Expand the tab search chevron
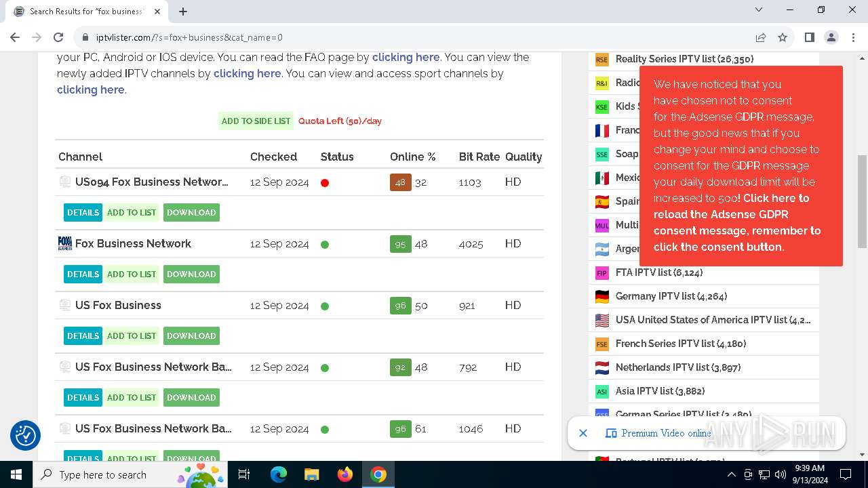Screen dimensions: 868x488 (759, 10)
